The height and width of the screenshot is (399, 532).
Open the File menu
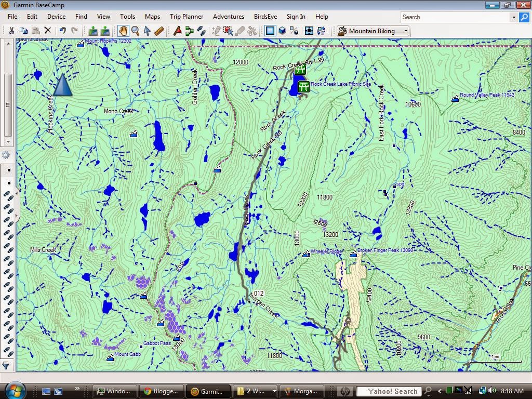click(x=12, y=16)
